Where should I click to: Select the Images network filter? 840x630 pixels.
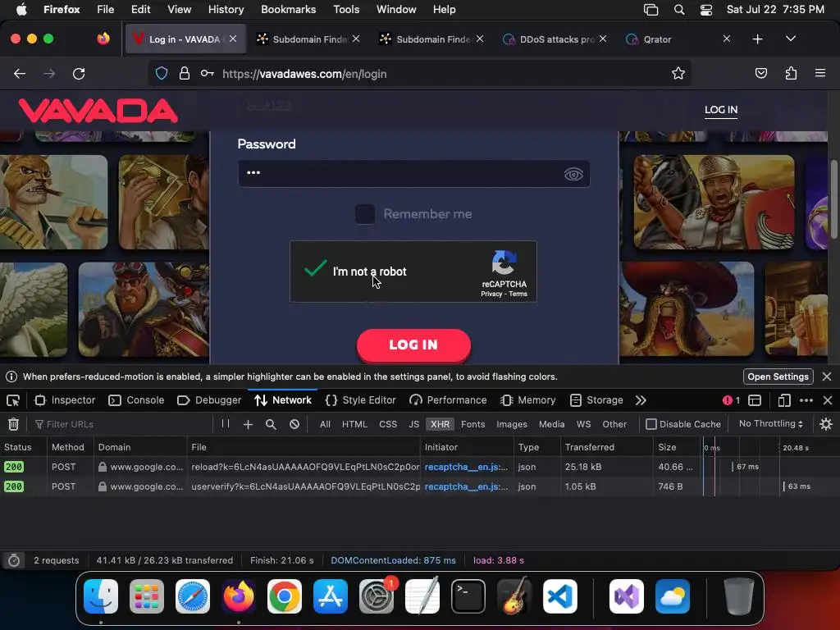click(512, 424)
